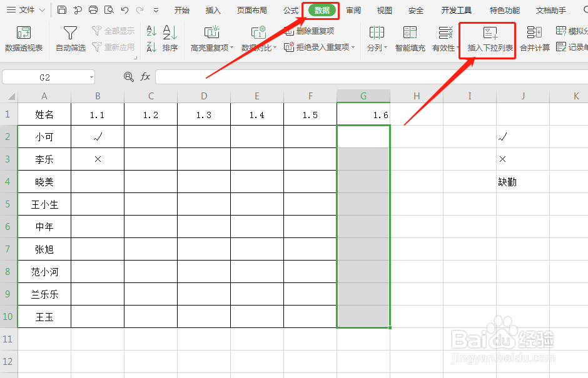Sort ascending with the A-Z icon

[x=151, y=31]
